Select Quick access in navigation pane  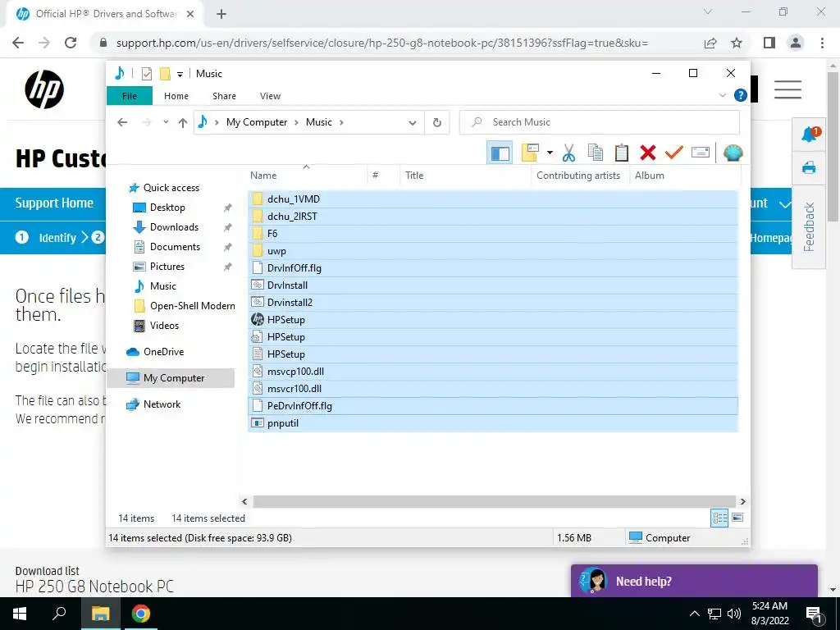click(171, 188)
